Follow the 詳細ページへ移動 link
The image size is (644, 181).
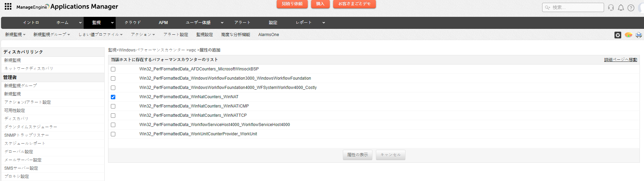click(x=621, y=60)
